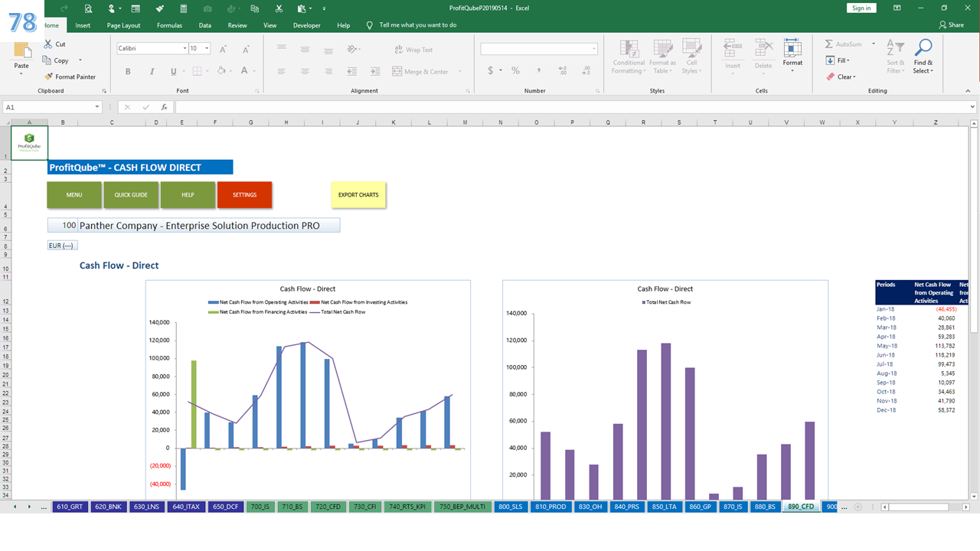Activate the Format Painter brush
Screen dimensions: 980x551
coord(49,77)
